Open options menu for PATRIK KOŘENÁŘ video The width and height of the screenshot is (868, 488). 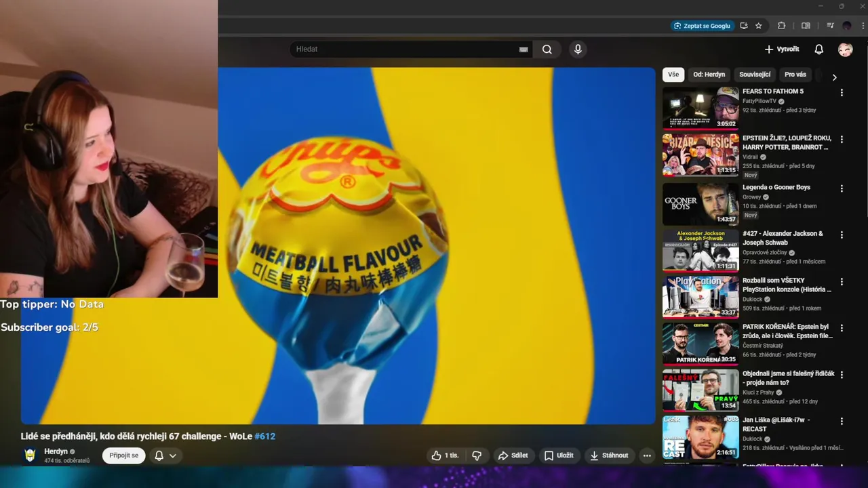842,328
